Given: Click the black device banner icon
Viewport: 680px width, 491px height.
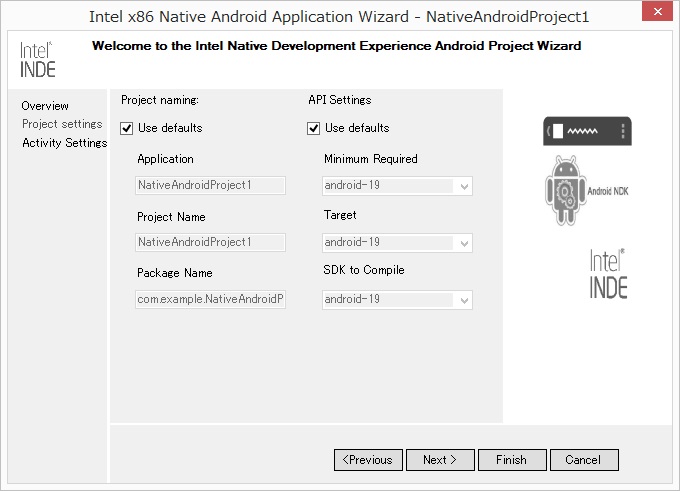Looking at the screenshot, I should [x=587, y=131].
